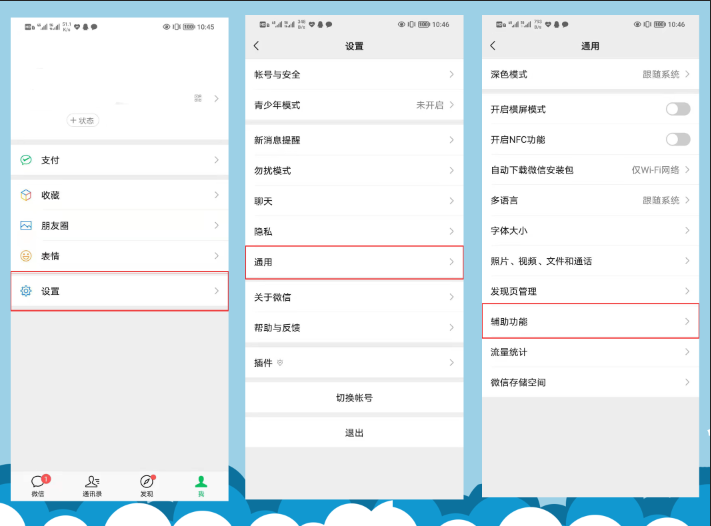
Task: Open the WeChat (微信) chats tab
Action: pyautogui.click(x=38, y=486)
